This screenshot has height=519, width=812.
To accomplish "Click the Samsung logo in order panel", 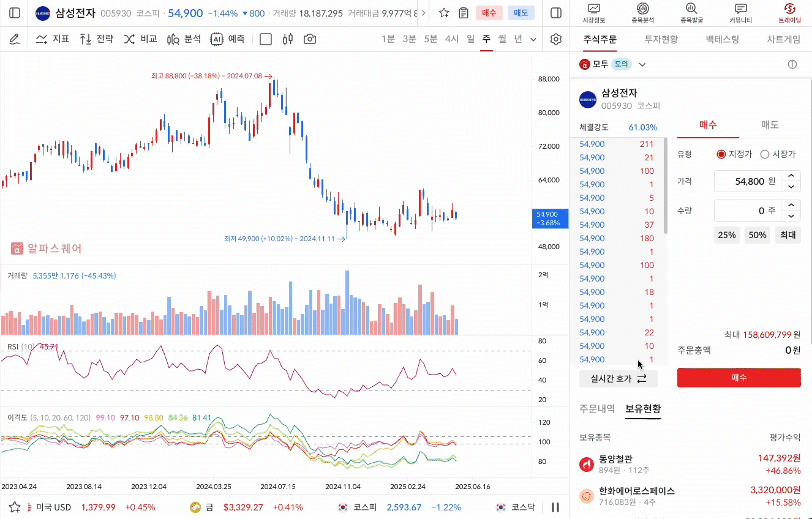I will [588, 100].
